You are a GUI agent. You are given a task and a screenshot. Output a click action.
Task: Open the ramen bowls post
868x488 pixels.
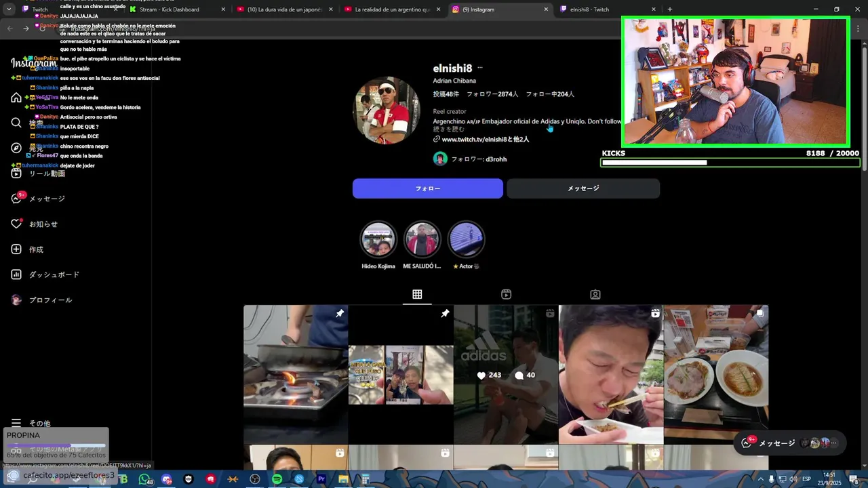tap(716, 374)
